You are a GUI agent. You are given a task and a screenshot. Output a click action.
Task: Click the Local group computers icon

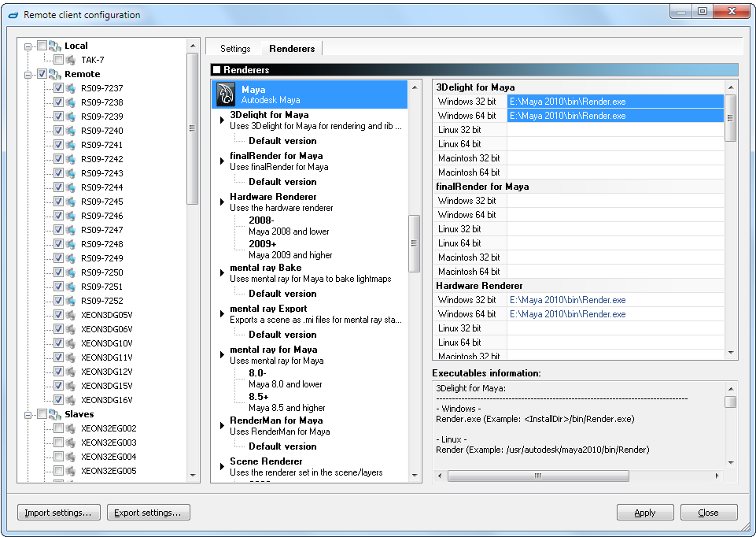point(54,46)
